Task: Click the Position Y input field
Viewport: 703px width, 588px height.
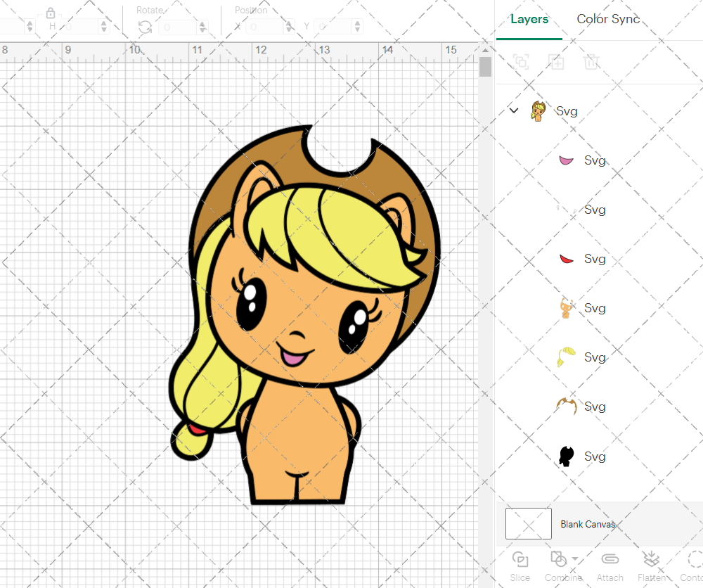Action: click(333, 27)
